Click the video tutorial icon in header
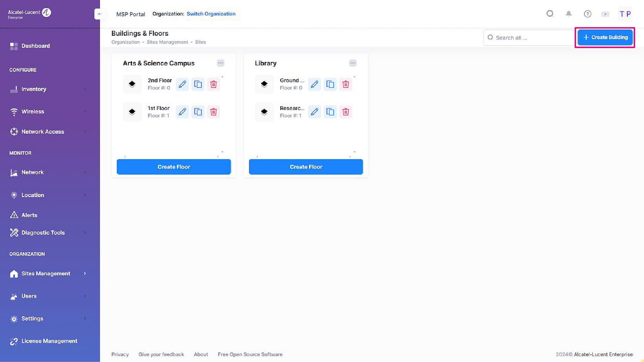Viewport: 644px width, 362px height. pos(605,14)
